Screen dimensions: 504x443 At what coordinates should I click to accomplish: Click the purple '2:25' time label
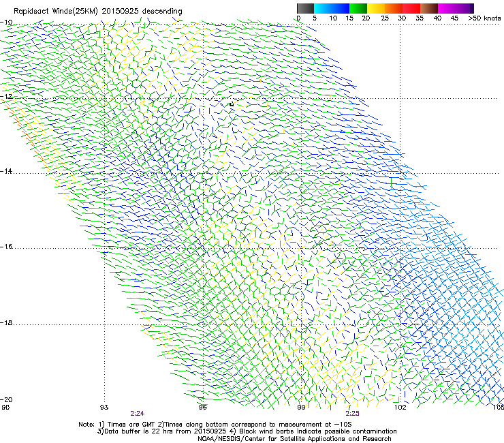(352, 414)
